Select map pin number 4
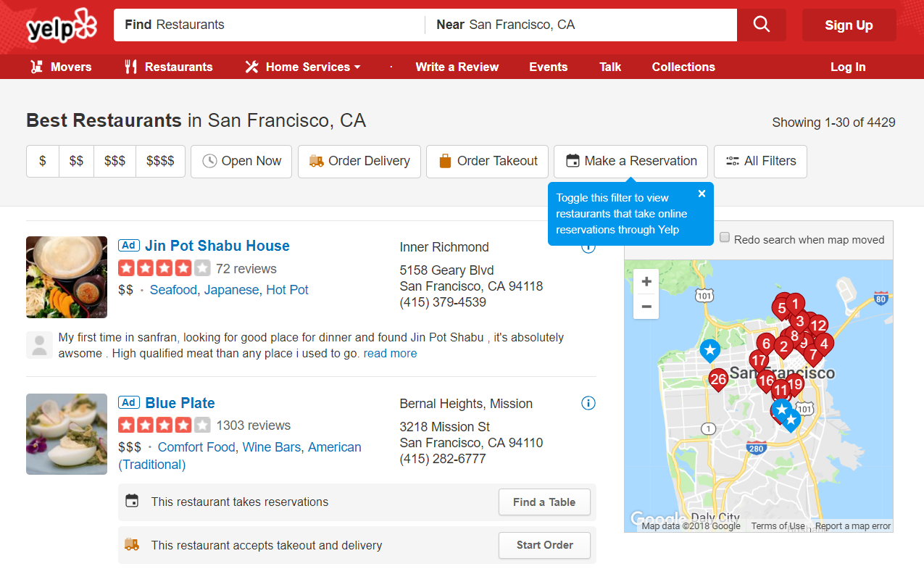Screen dimensions: 924x569 (823, 344)
